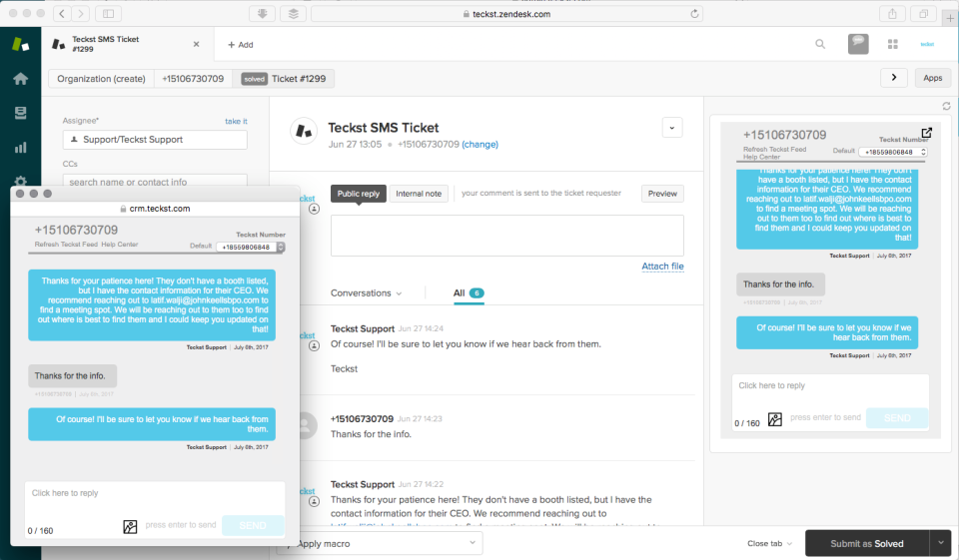959x560 pixels.
Task: Open the Zendesk home dashboard icon
Action: tap(20, 79)
